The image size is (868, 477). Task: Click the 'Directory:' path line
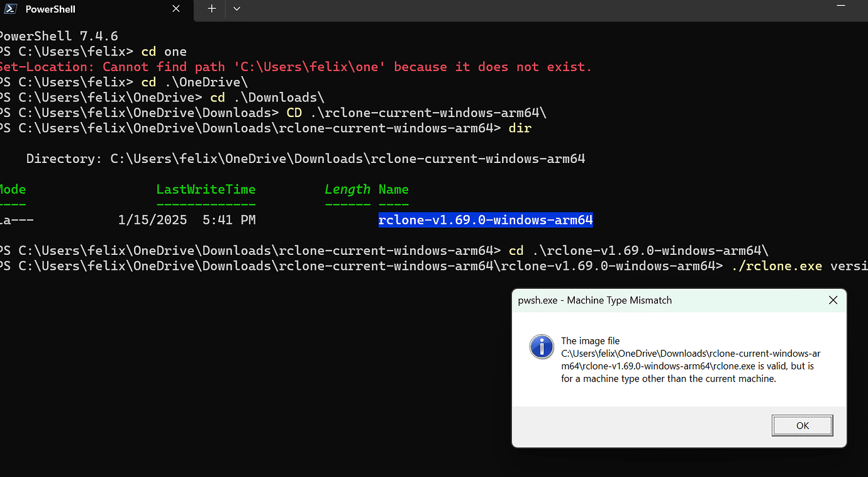pyautogui.click(x=306, y=159)
